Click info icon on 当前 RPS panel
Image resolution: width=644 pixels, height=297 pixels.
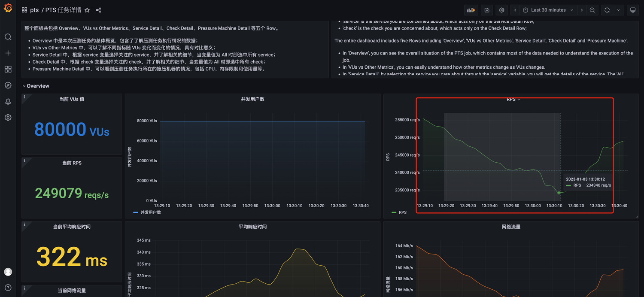coord(24,161)
